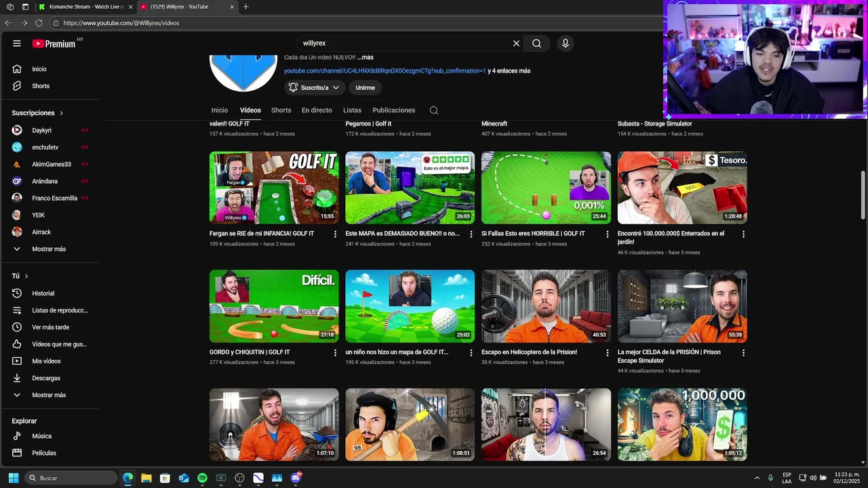Click the magnifier search submit button
868x488 pixels.
click(536, 43)
